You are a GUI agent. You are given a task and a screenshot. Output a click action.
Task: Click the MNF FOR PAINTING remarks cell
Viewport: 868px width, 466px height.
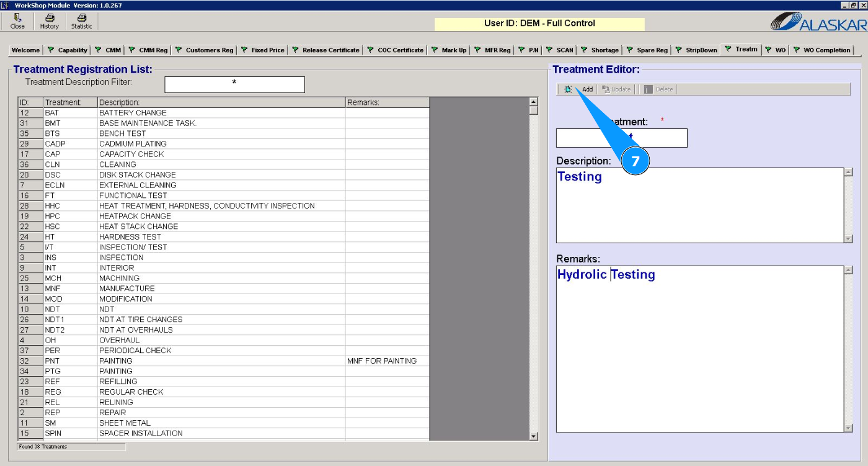coord(387,361)
